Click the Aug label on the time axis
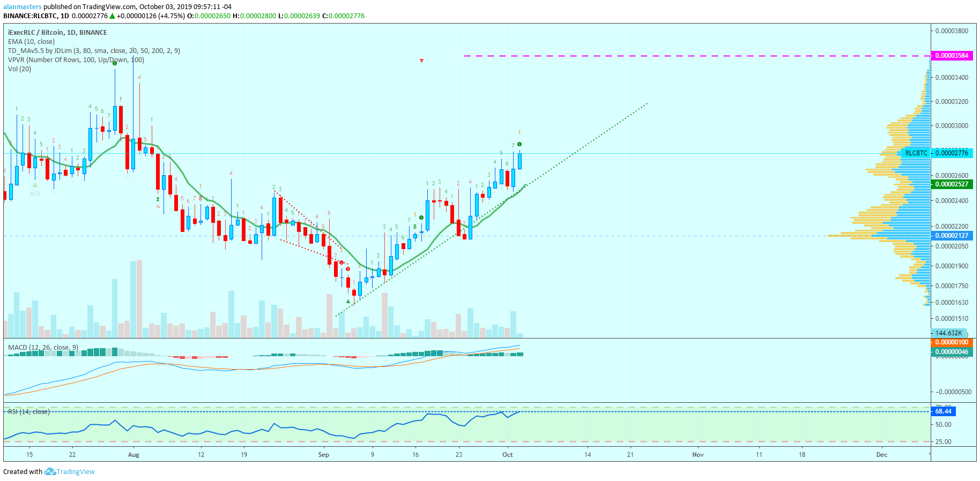 [133, 455]
